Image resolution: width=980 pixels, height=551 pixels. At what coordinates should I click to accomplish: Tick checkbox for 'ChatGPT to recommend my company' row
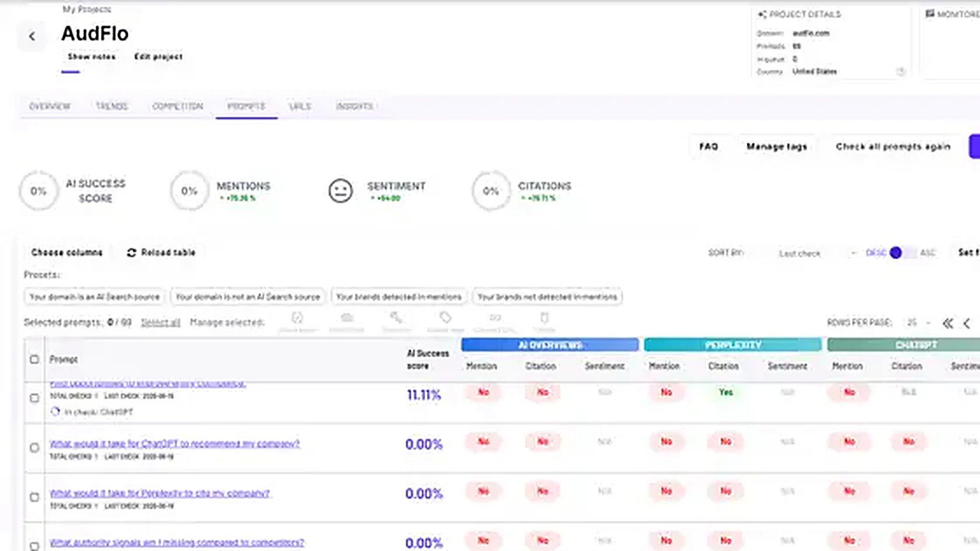pyautogui.click(x=34, y=447)
